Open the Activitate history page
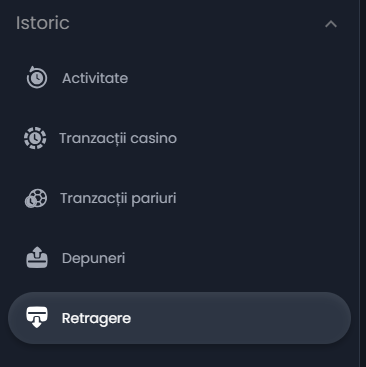This screenshot has height=367, width=366. pyautogui.click(x=95, y=78)
